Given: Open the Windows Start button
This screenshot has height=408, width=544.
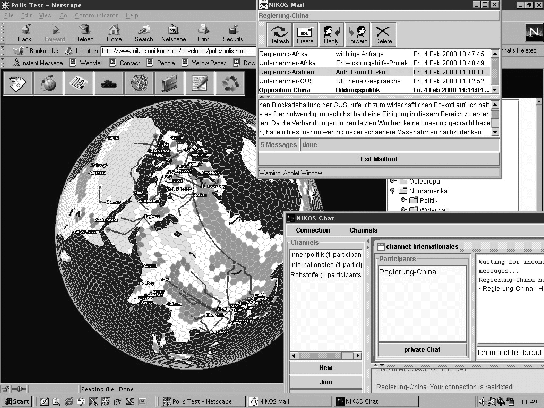Looking at the screenshot, I should (x=17, y=402).
